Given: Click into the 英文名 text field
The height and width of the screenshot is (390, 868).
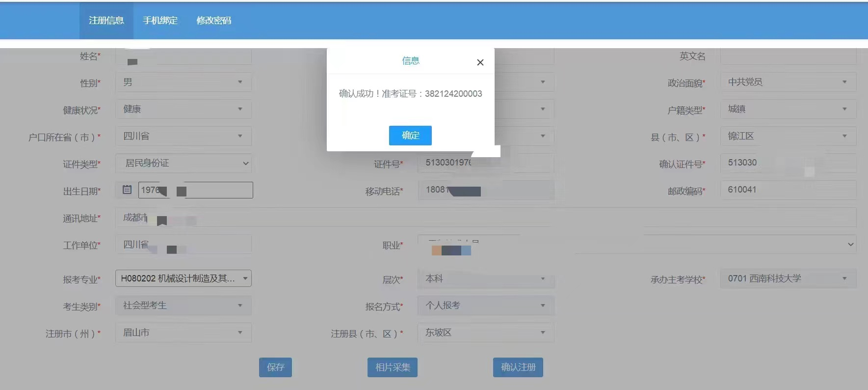Looking at the screenshot, I should [x=788, y=56].
